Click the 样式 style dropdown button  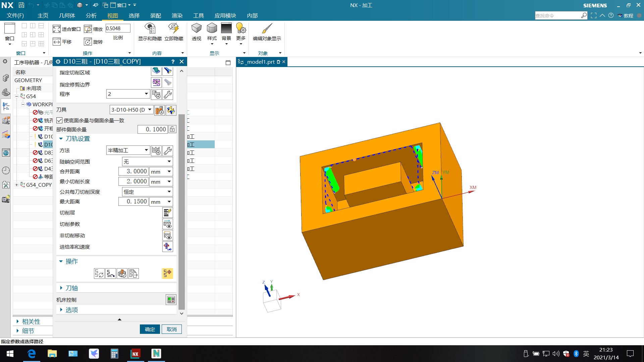(x=212, y=34)
